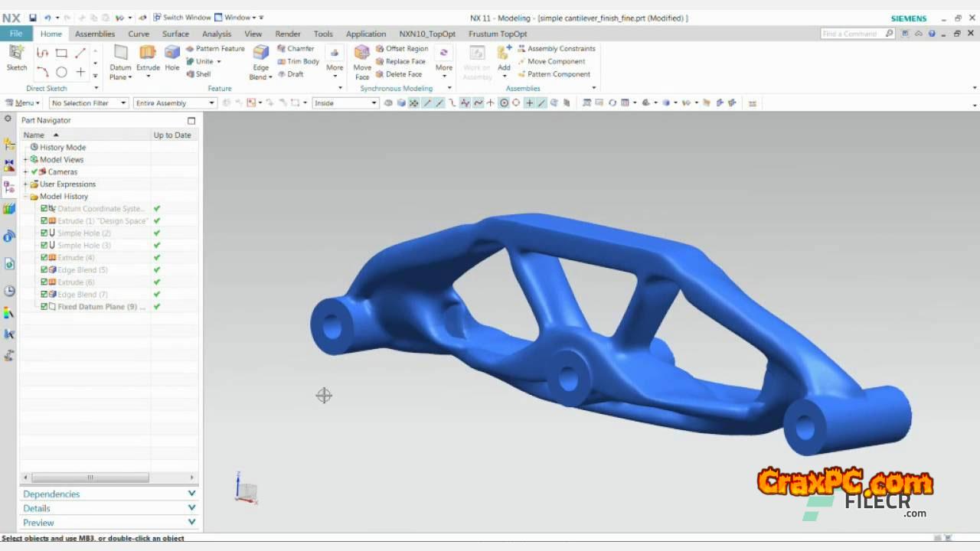980x551 pixels.
Task: Click the Move Face icon
Action: tap(362, 54)
